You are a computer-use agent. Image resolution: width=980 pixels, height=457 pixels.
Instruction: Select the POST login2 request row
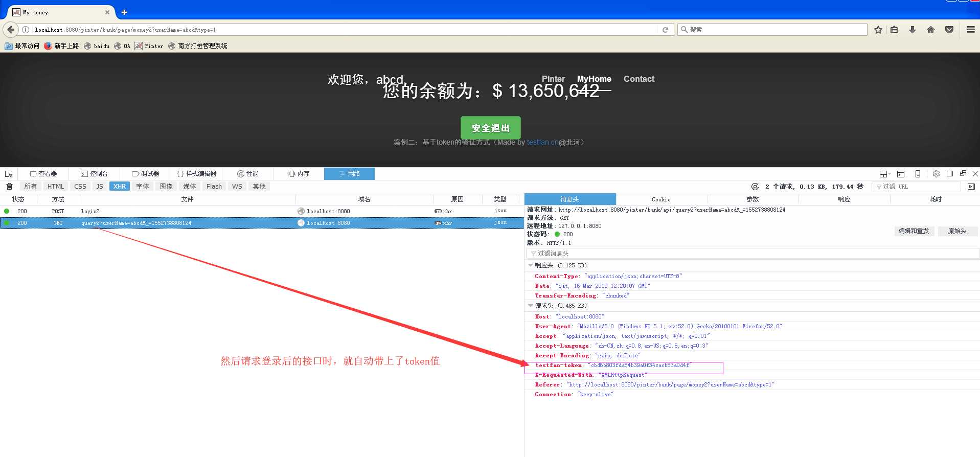click(262, 211)
